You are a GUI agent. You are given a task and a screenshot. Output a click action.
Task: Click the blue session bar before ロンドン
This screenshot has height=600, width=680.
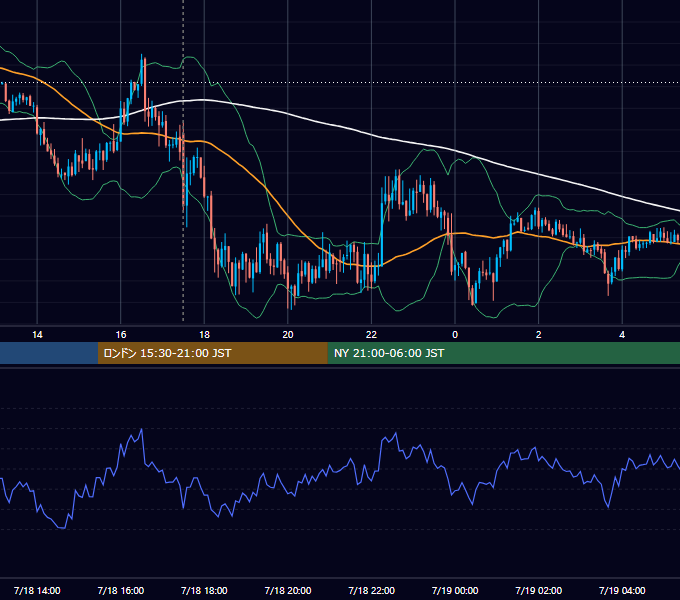49,353
